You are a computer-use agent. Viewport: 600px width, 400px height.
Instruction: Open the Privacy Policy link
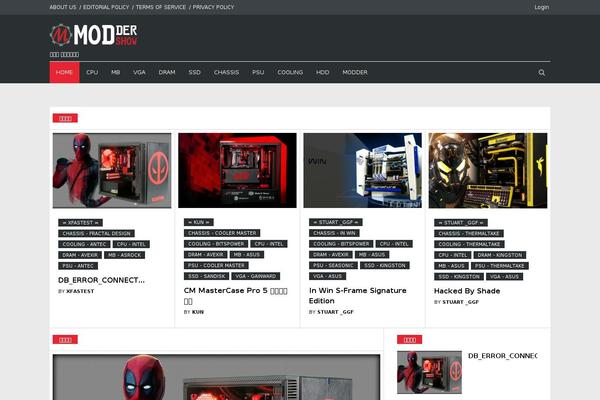(213, 7)
